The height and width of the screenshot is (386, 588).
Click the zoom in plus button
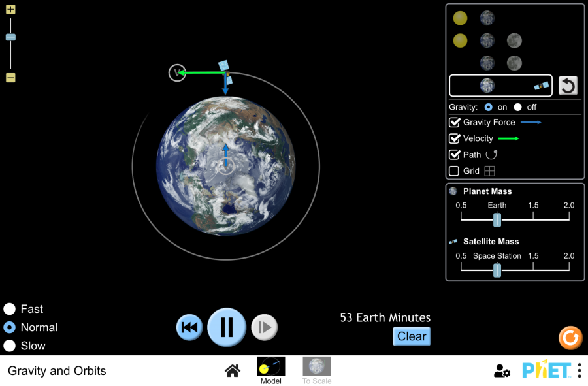click(10, 10)
